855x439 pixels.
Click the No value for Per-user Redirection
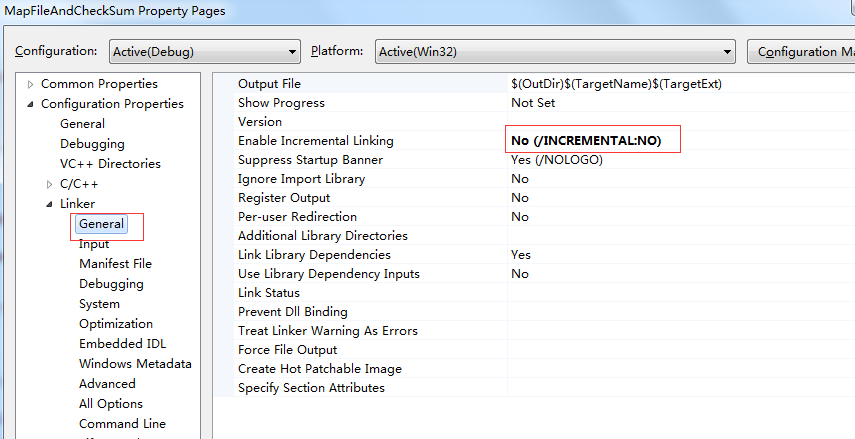point(520,217)
